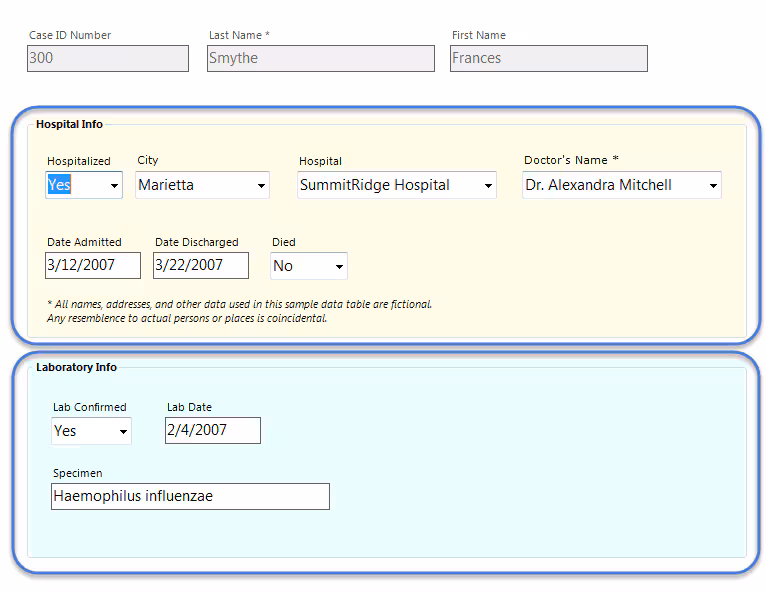Screen dimensions: 766x592
Task: Open the Hospitalized dropdown arrow
Action: point(114,186)
